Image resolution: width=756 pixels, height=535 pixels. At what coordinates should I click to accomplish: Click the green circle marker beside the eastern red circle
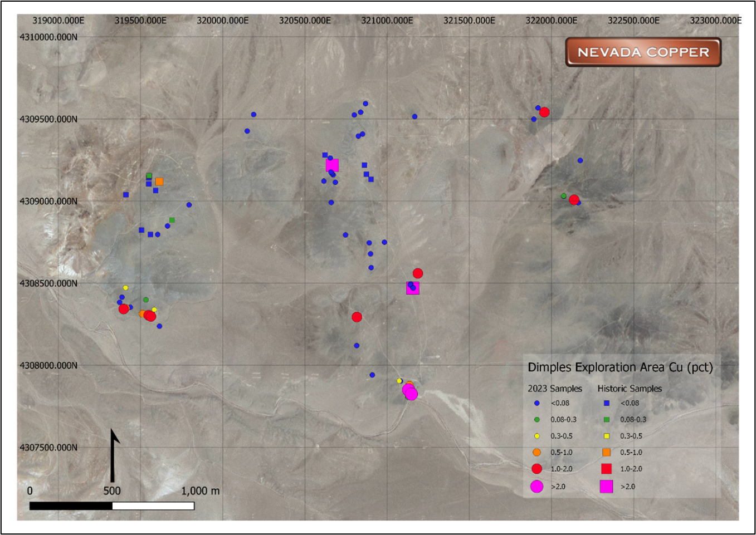564,196
